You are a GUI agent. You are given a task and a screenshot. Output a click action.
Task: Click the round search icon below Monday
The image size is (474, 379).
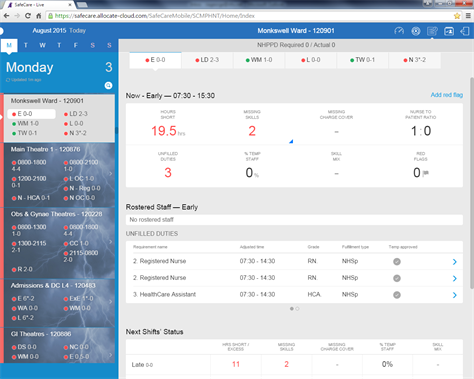108,85
